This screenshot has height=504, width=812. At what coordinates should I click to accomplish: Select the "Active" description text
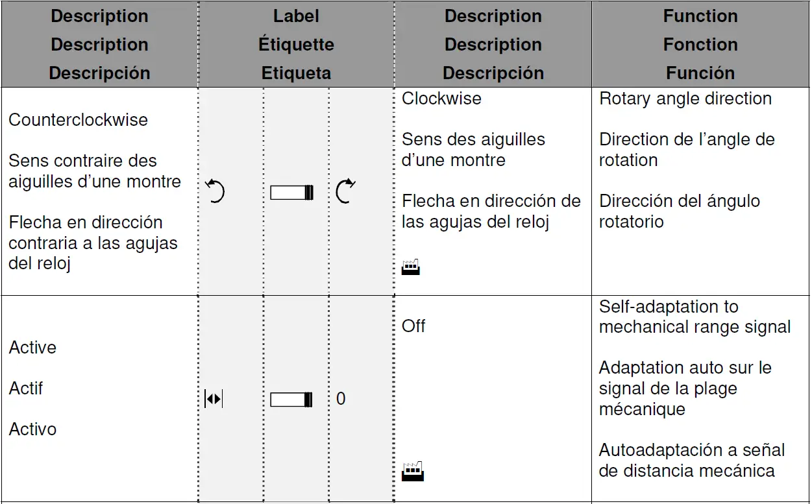[x=32, y=348]
